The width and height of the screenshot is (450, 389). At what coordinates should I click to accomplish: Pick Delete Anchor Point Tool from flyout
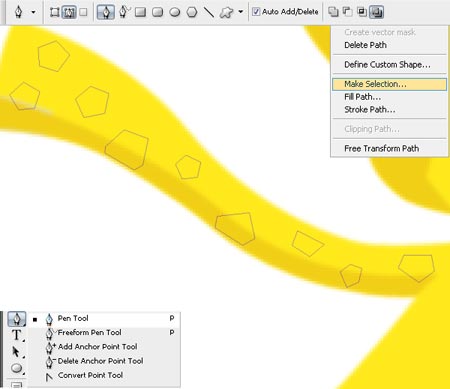(104, 361)
